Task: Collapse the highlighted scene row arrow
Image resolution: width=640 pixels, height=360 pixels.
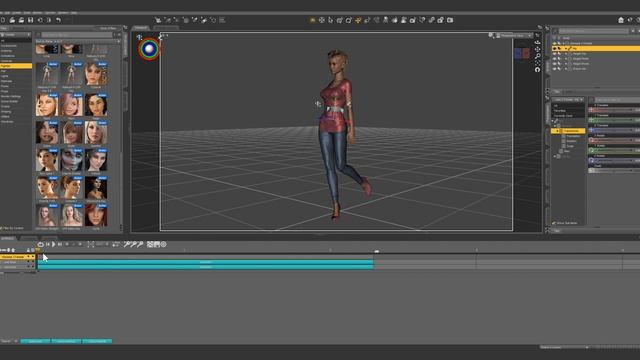Action: pyautogui.click(x=566, y=49)
